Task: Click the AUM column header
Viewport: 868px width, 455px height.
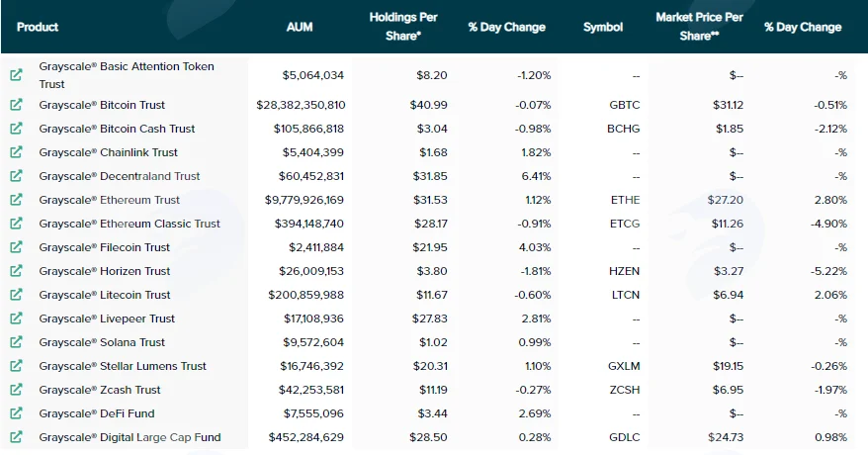Action: click(300, 27)
